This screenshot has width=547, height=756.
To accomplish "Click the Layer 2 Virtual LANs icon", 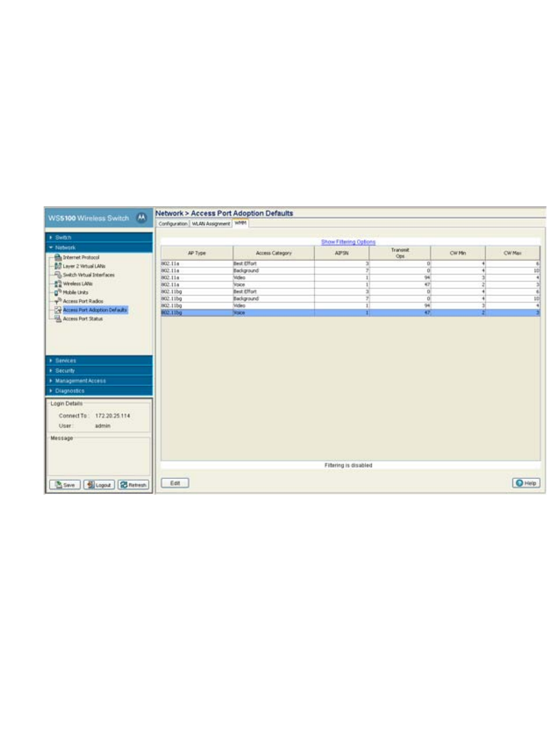I will [58, 266].
